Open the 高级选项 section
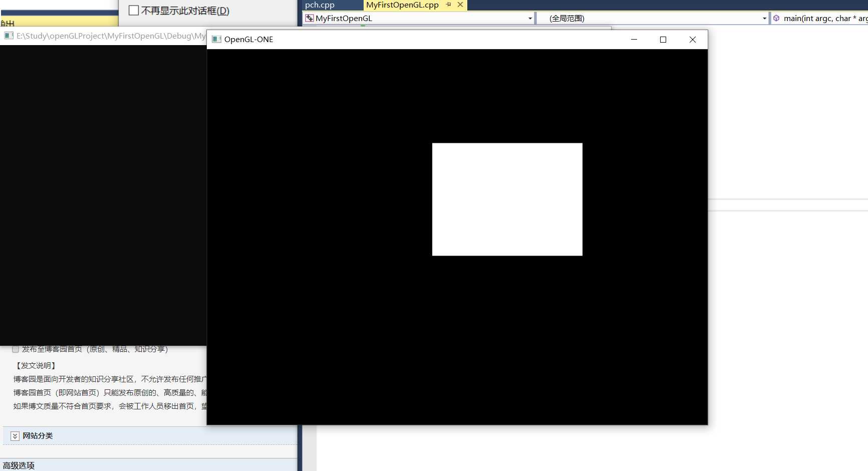 (x=19, y=465)
